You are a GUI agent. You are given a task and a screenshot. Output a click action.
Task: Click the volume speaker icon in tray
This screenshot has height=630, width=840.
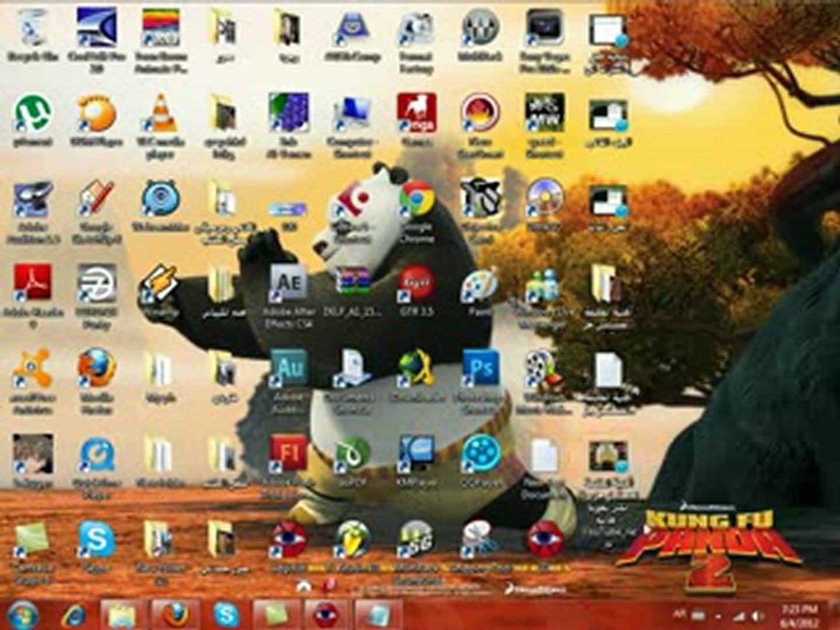tap(758, 615)
